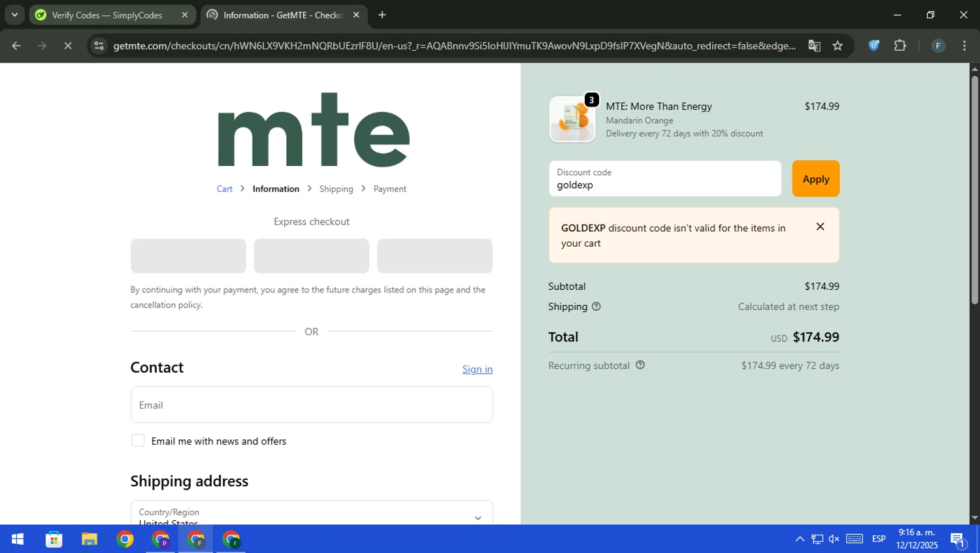
Task: Open network status tray icon
Action: (817, 539)
